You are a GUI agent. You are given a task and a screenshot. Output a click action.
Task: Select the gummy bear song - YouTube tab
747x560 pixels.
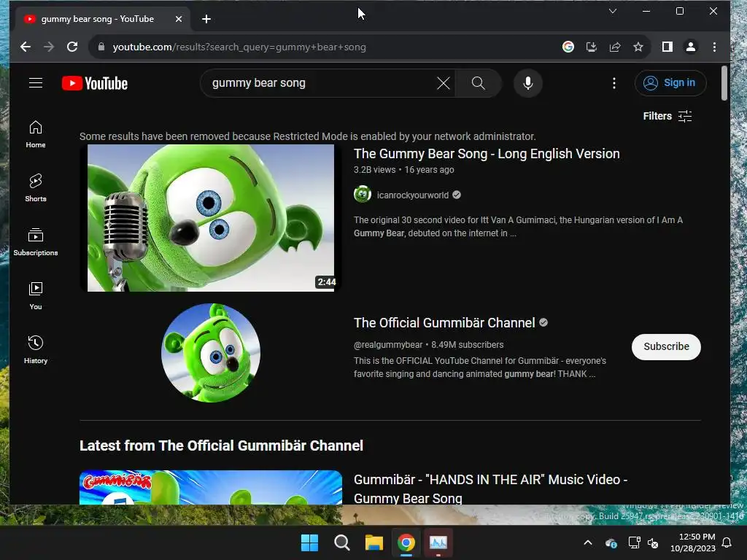(x=97, y=19)
